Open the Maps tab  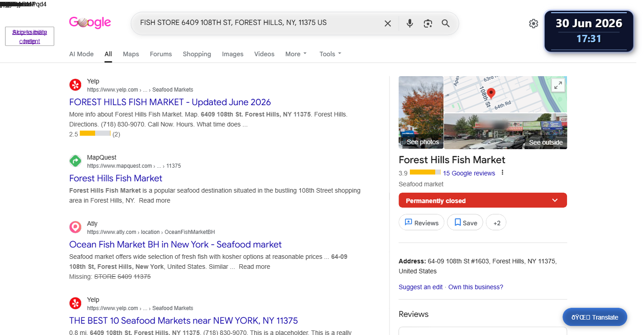pos(131,54)
